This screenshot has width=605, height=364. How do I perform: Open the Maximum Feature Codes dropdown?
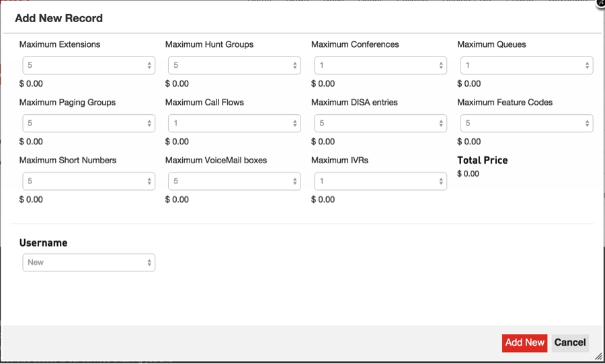526,124
